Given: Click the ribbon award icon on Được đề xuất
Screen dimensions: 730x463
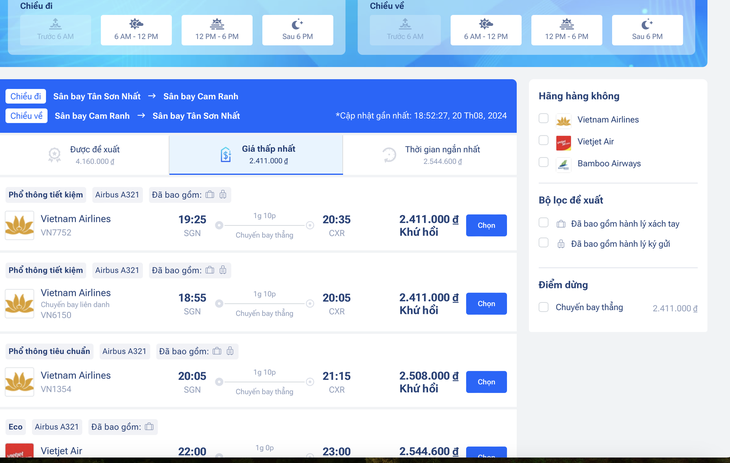Looking at the screenshot, I should [54, 155].
